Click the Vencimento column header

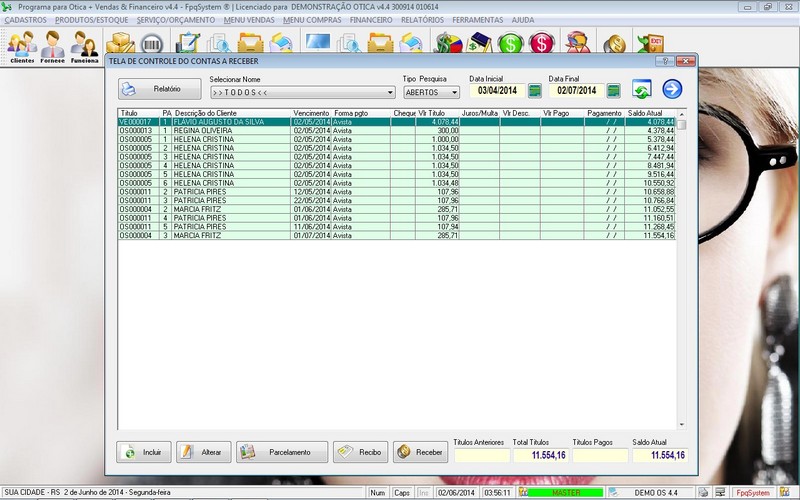[x=311, y=113]
